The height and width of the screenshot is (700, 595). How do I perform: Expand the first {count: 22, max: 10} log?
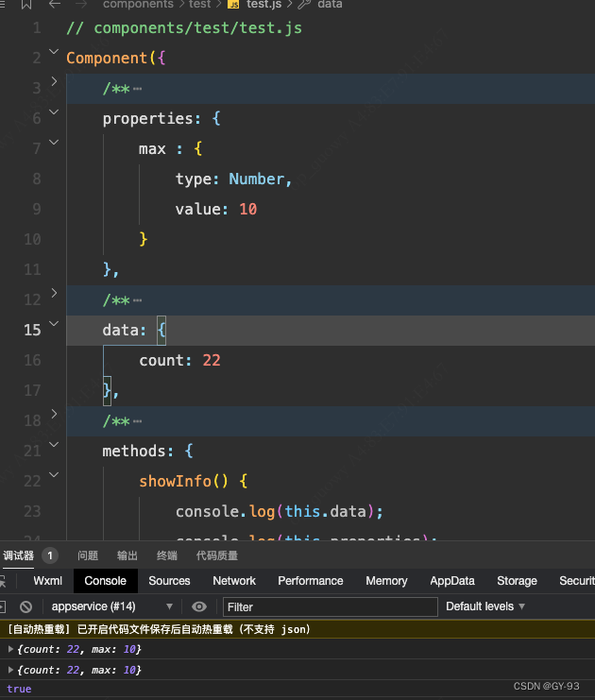tap(10, 649)
